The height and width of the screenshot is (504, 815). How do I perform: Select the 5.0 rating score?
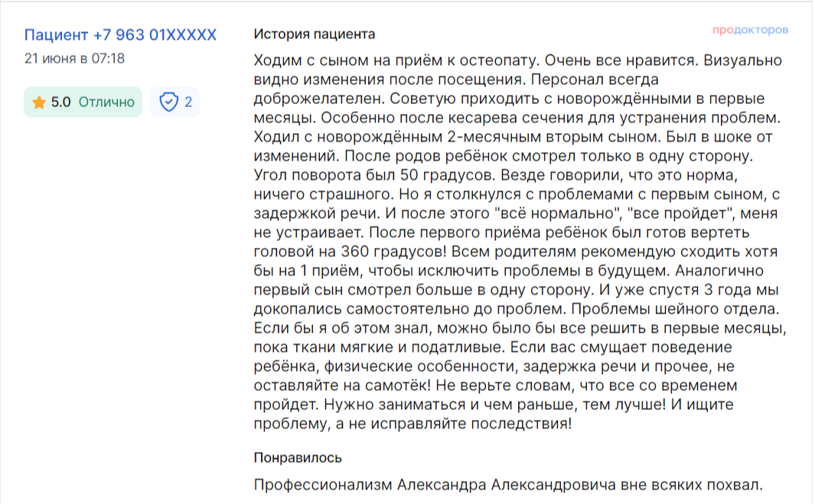click(x=60, y=102)
